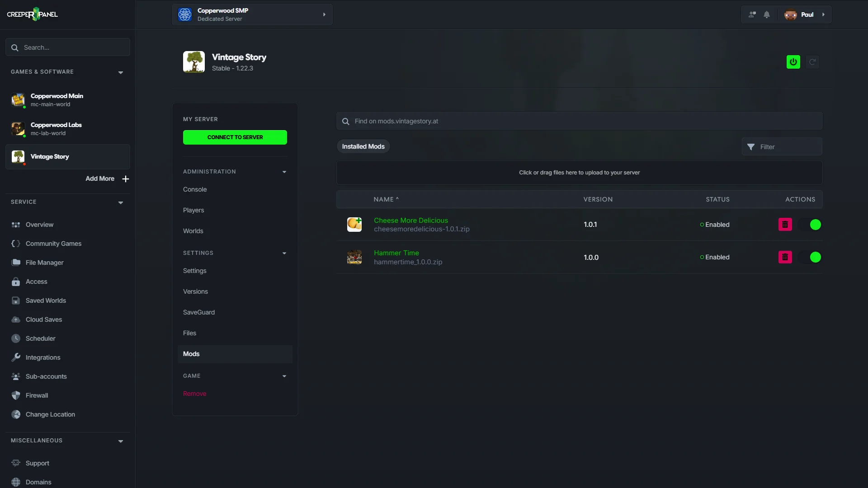The width and height of the screenshot is (868, 488).
Task: Collapse the Service section
Action: tap(121, 202)
